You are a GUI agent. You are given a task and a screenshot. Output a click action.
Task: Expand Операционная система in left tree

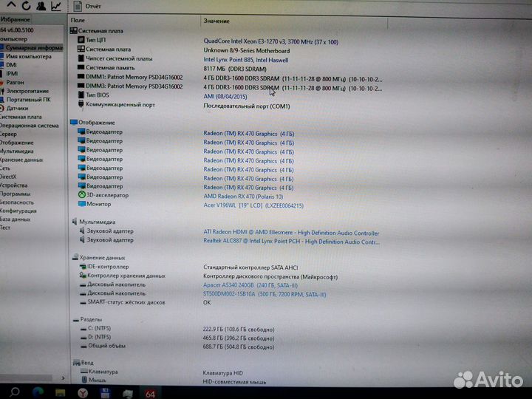30,126
